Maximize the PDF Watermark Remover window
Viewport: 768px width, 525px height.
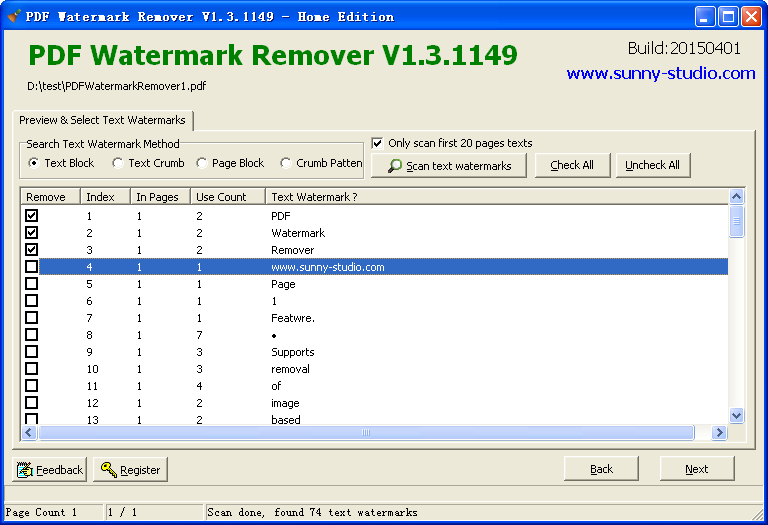(x=728, y=17)
